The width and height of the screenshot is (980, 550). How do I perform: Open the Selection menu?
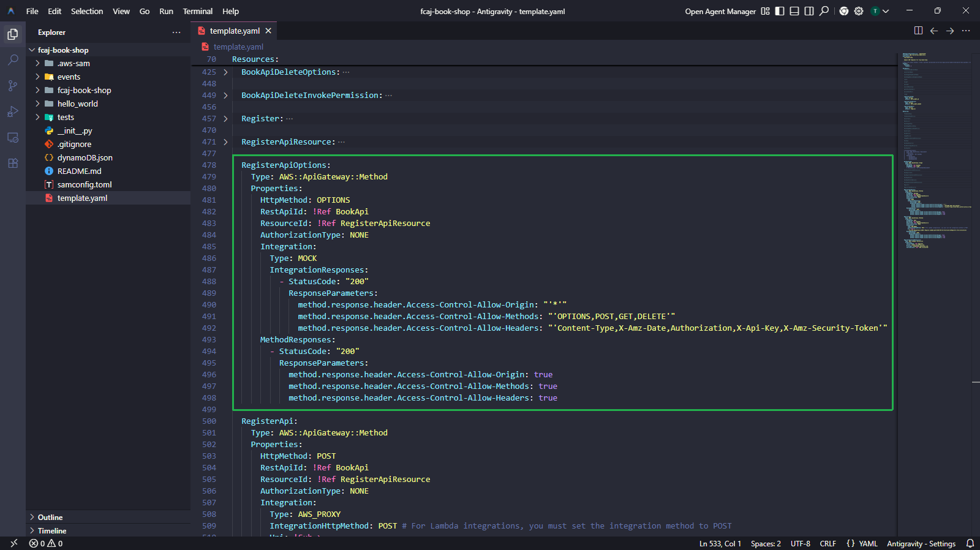pyautogui.click(x=87, y=11)
